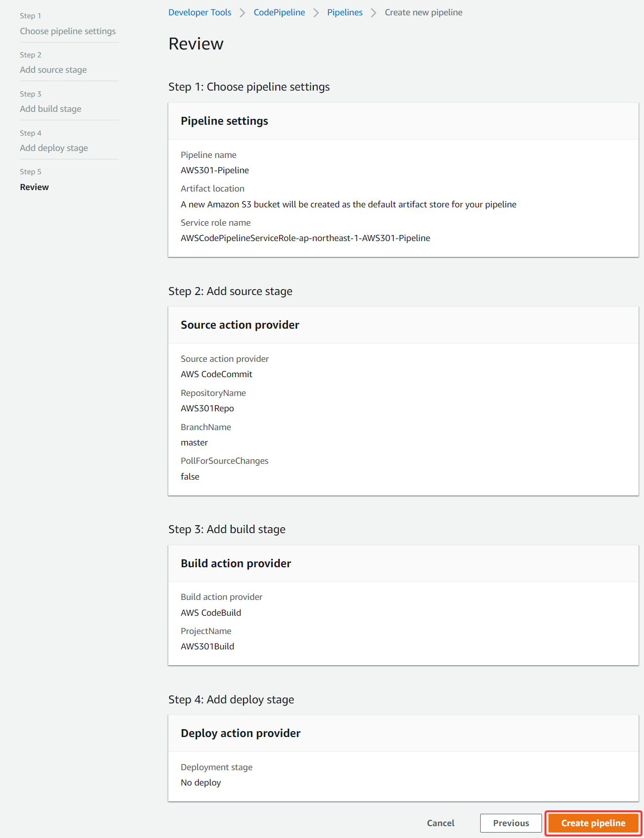Go back with the Previous button
This screenshot has width=644, height=838.
point(511,823)
